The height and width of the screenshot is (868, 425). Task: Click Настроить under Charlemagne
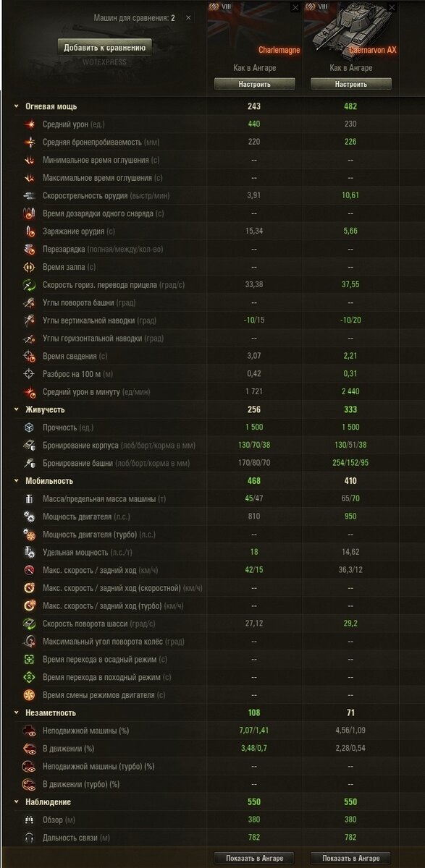click(254, 84)
